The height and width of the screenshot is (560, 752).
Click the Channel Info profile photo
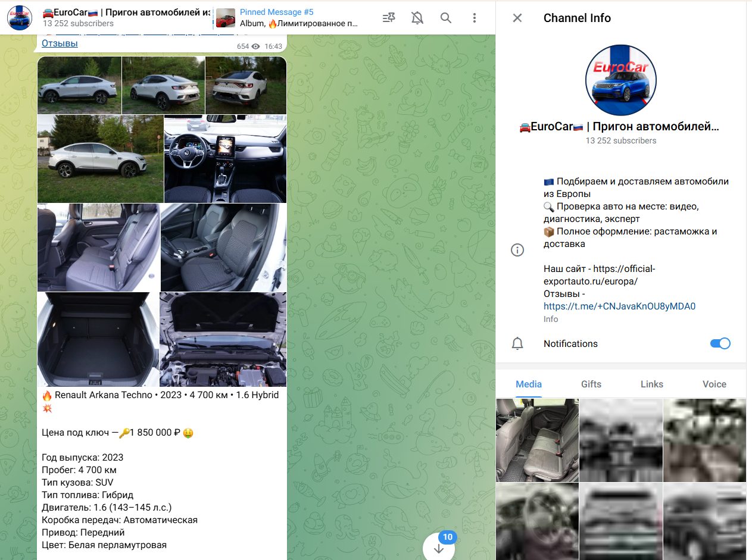tap(620, 79)
